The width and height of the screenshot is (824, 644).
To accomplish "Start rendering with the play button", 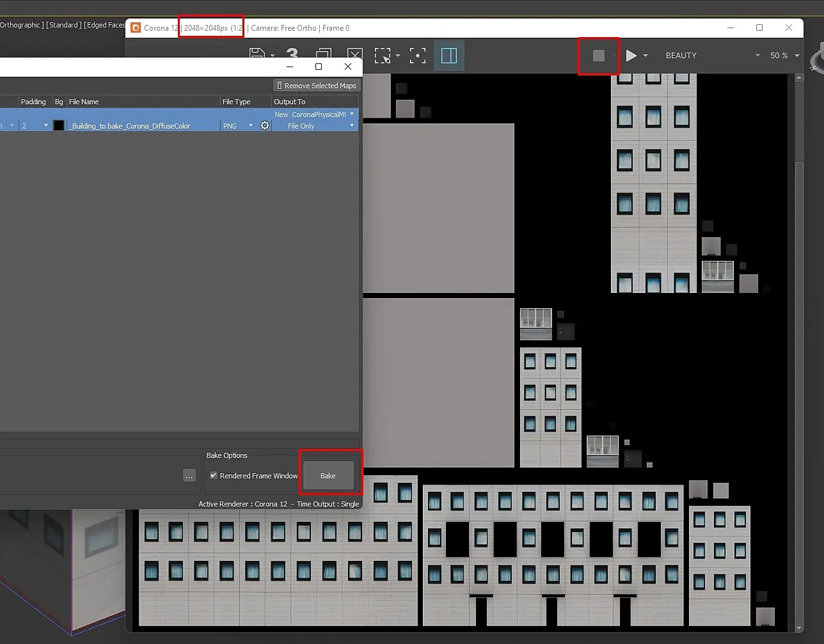I will [631, 56].
